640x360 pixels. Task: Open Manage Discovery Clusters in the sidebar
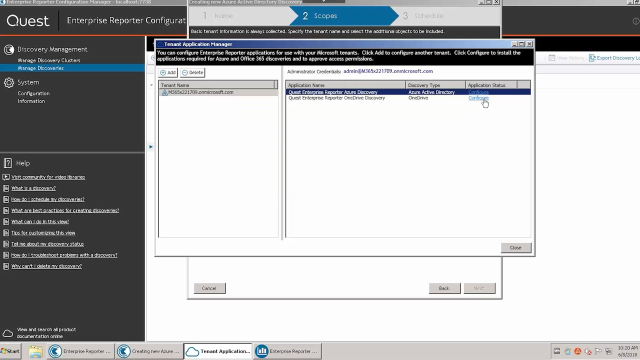tap(49, 60)
